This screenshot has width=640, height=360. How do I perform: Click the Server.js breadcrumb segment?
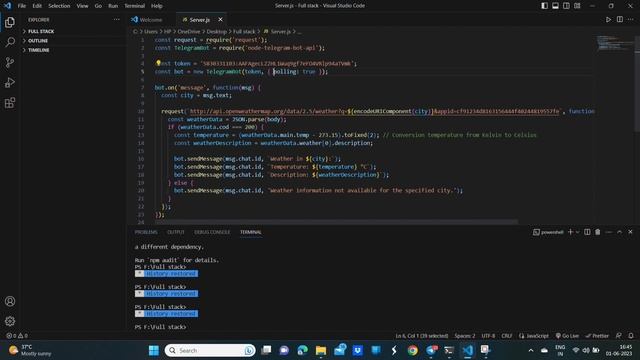(281, 31)
